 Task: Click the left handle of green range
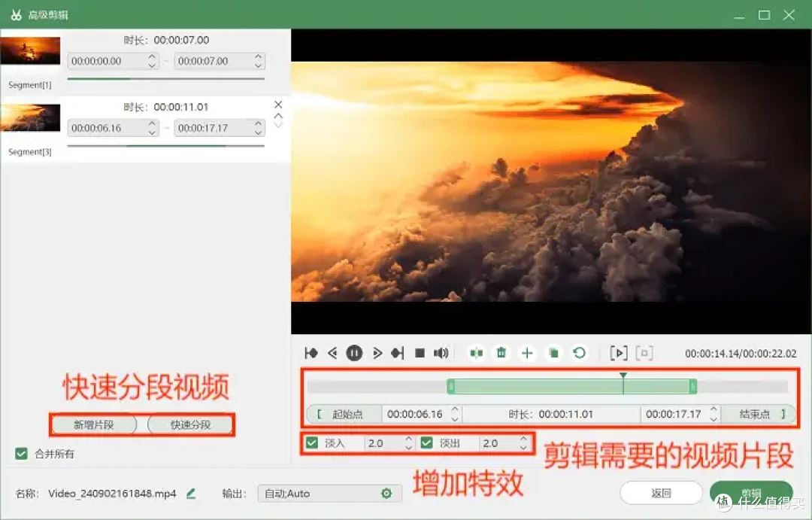tap(451, 386)
